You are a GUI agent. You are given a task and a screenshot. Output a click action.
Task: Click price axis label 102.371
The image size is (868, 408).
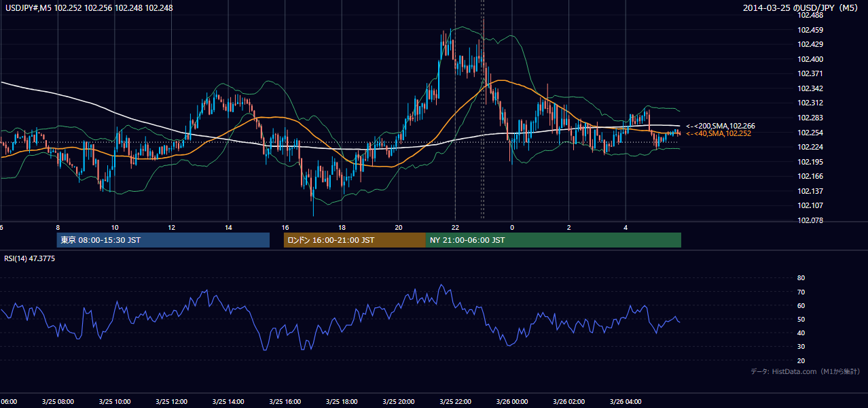point(811,73)
